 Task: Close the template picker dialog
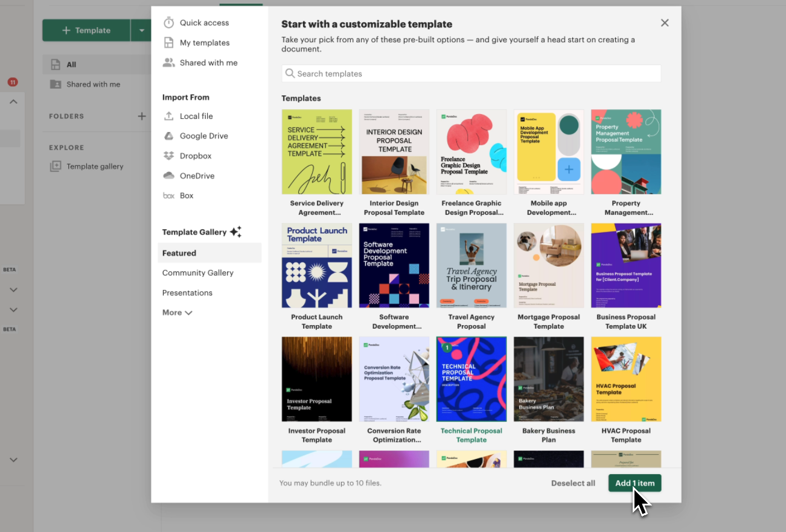tap(665, 23)
